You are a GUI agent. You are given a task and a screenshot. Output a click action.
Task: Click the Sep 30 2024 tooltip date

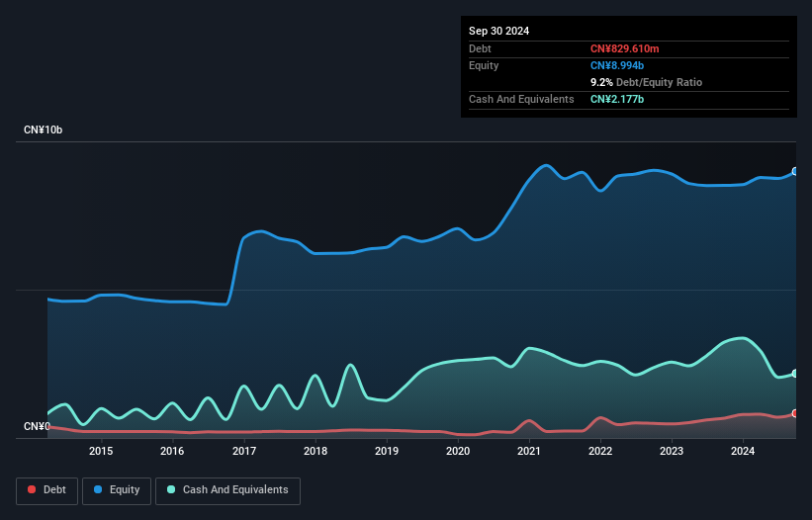click(498, 31)
